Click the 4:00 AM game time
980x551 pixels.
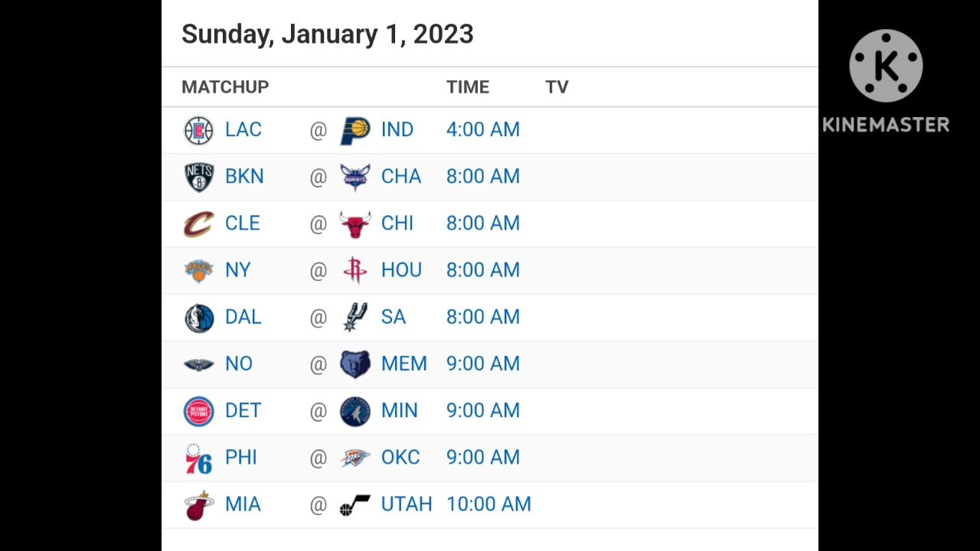(x=483, y=130)
